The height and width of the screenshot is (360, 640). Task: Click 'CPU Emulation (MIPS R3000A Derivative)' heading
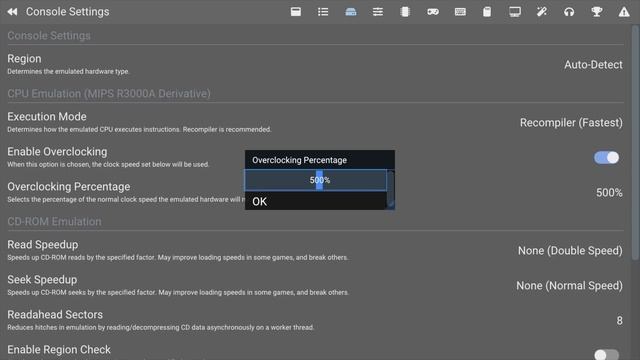click(109, 93)
